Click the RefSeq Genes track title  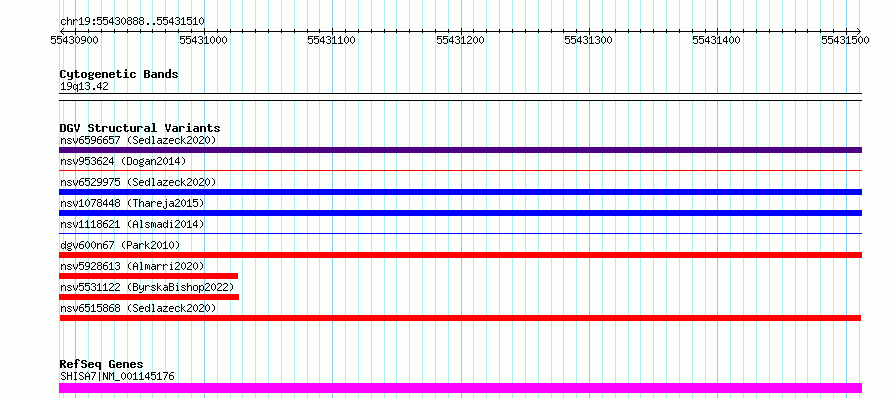(101, 364)
